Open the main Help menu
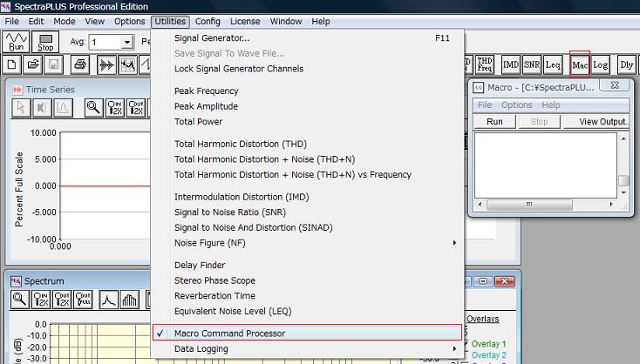The width and height of the screenshot is (640, 364). click(x=321, y=21)
